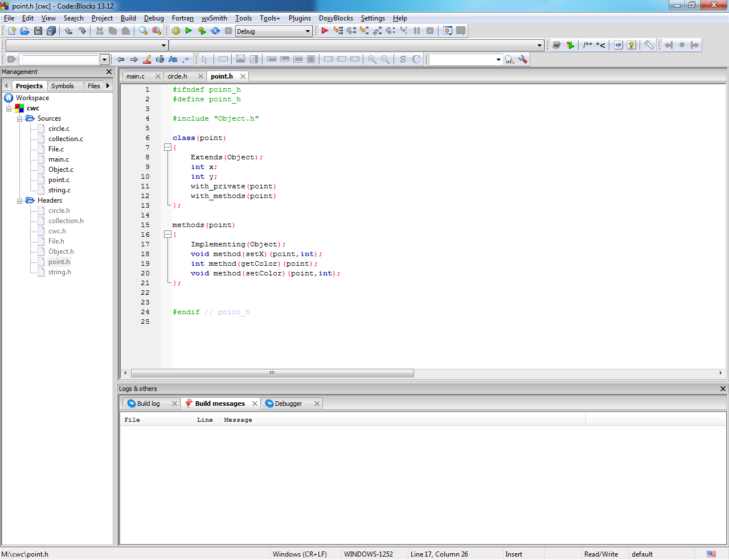This screenshot has height=560, width=729.
Task: Fold the class(point) code block
Action: click(167, 147)
